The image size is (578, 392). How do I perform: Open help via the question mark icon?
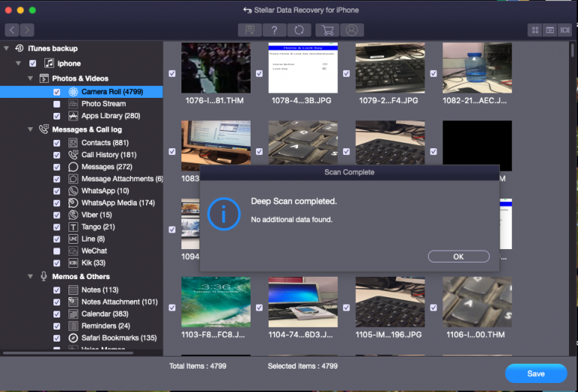click(274, 30)
